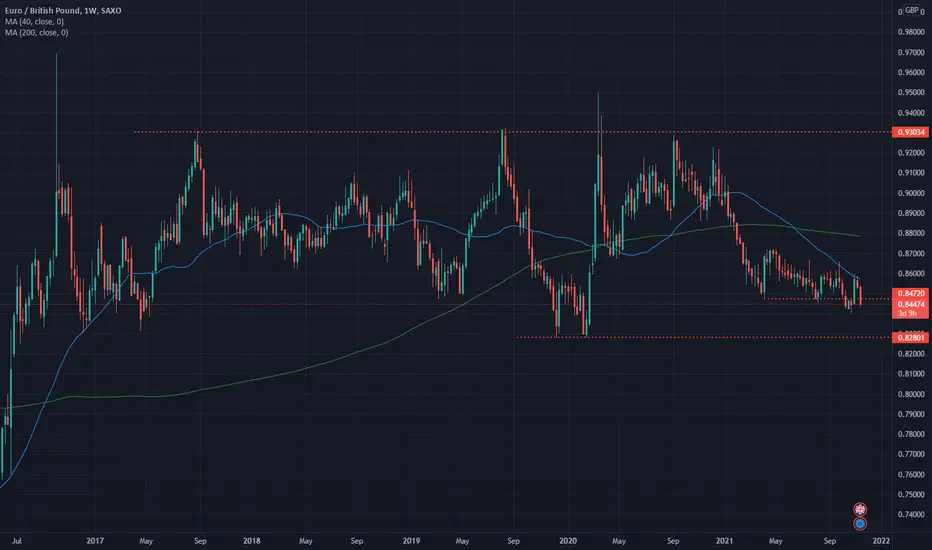
Task: Click the 0.84720 price line label
Action: click(910, 294)
